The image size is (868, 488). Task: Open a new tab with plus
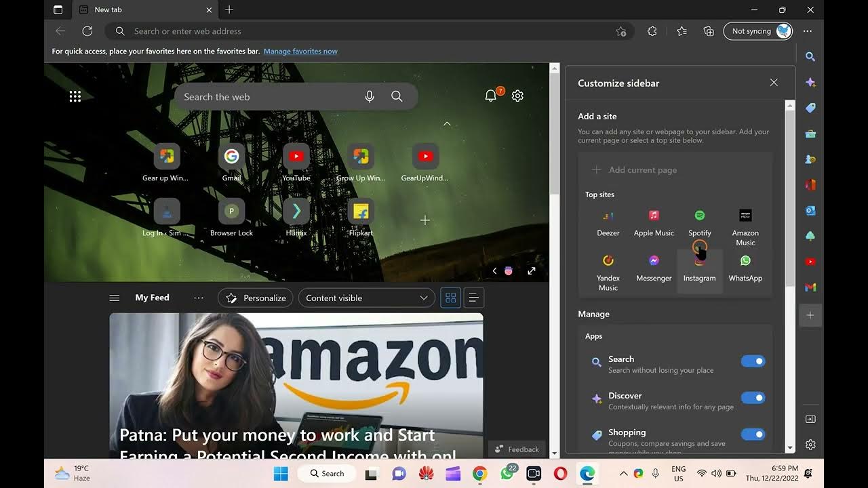(x=229, y=9)
